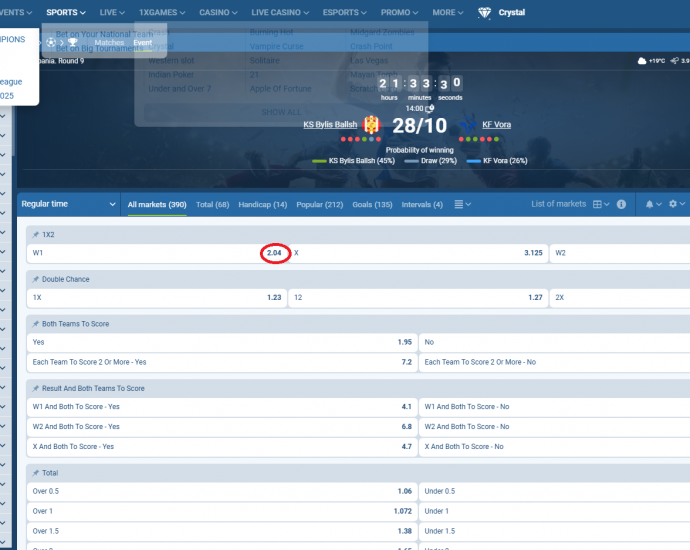Bet X And Both To Score - No
The image size is (690, 550).
[554, 447]
